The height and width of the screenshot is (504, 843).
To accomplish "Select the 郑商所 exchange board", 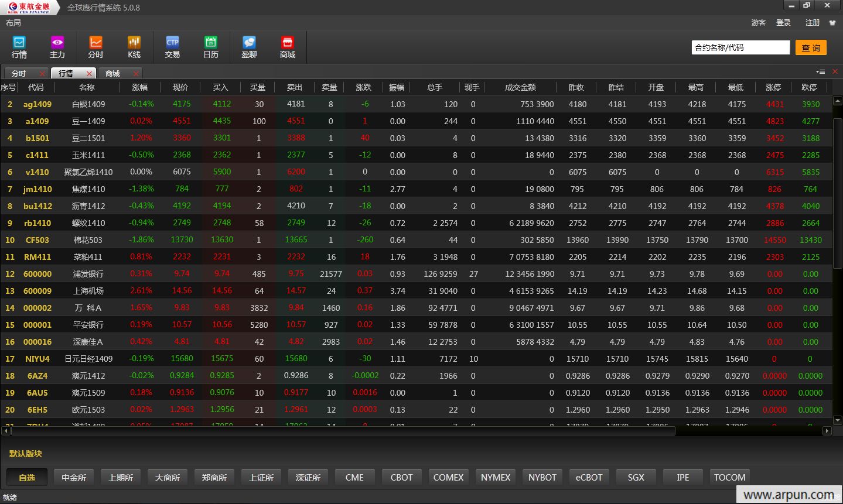I will click(214, 478).
